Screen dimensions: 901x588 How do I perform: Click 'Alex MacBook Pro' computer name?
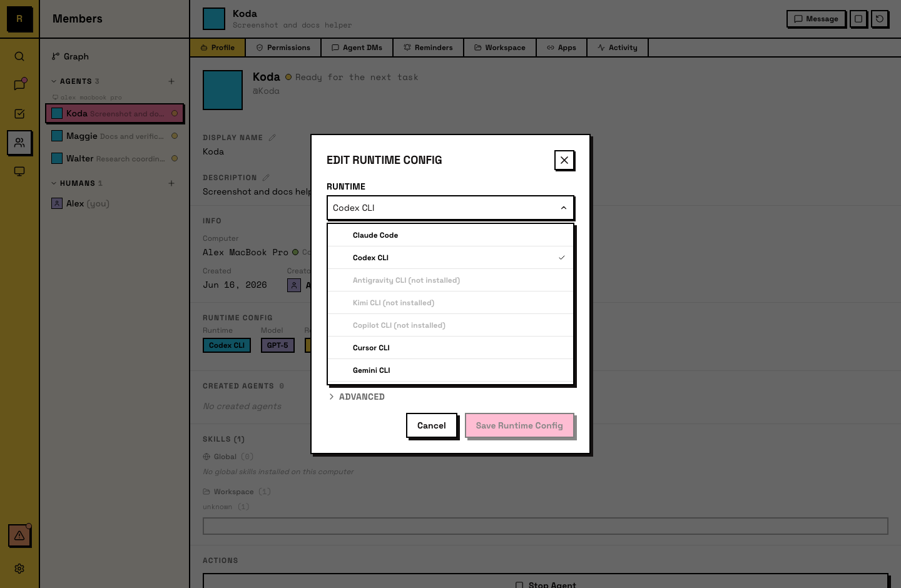(245, 252)
